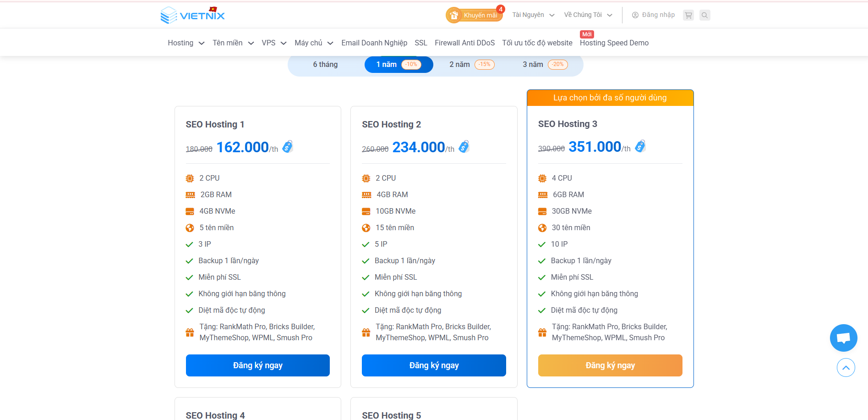The image size is (868, 420).
Task: Click the price tag icon on SEO Hosting 2
Action: pos(464,147)
